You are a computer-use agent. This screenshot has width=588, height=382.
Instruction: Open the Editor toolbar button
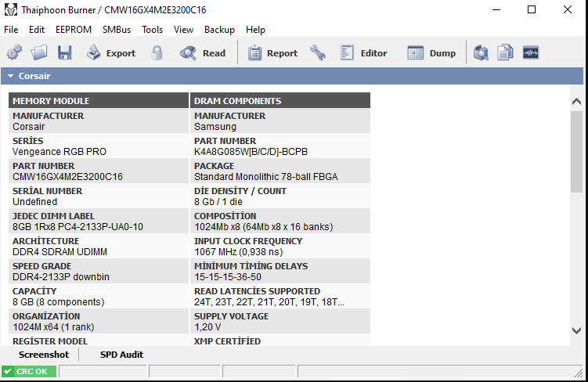pyautogui.click(x=363, y=53)
